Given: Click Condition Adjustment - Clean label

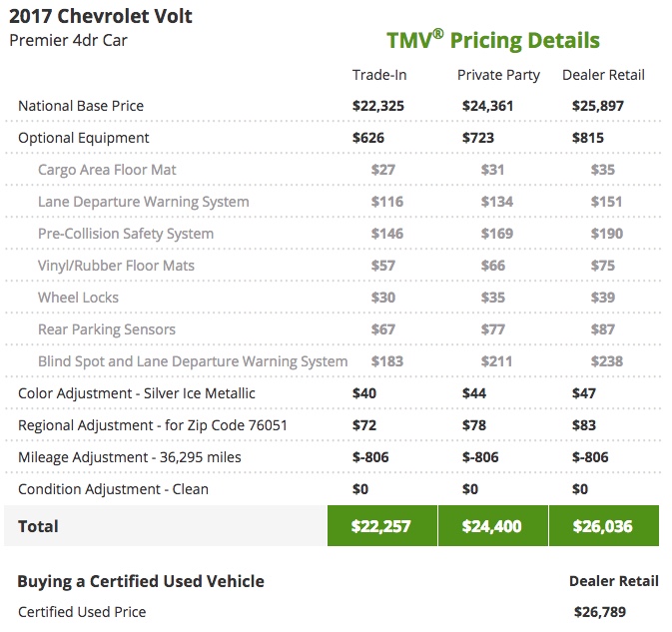Looking at the screenshot, I should point(113,489).
